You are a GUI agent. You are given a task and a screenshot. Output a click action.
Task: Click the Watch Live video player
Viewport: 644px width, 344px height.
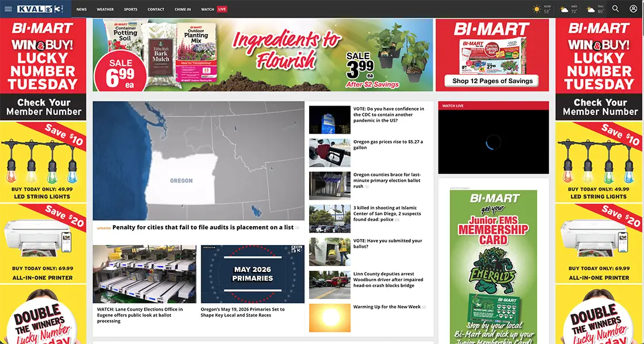click(494, 142)
